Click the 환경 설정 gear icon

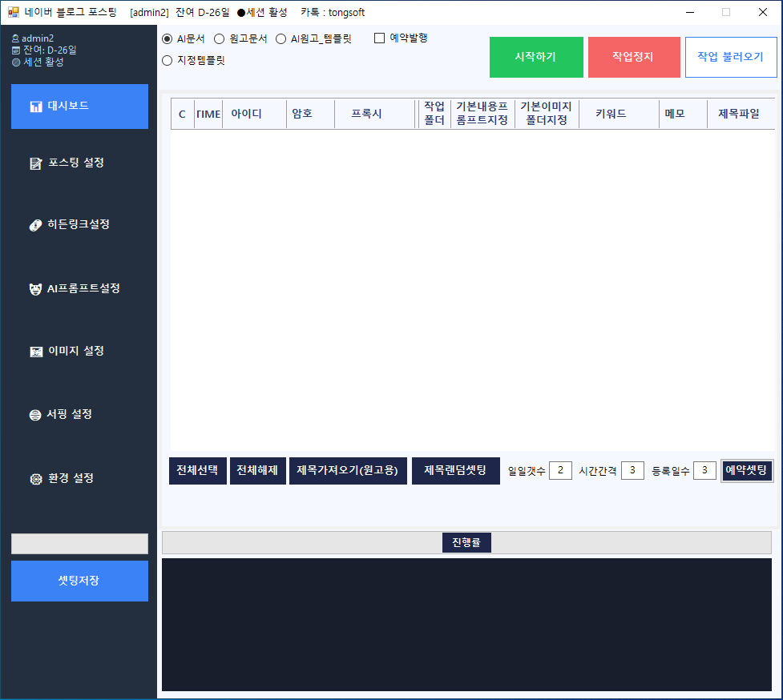pos(35,479)
